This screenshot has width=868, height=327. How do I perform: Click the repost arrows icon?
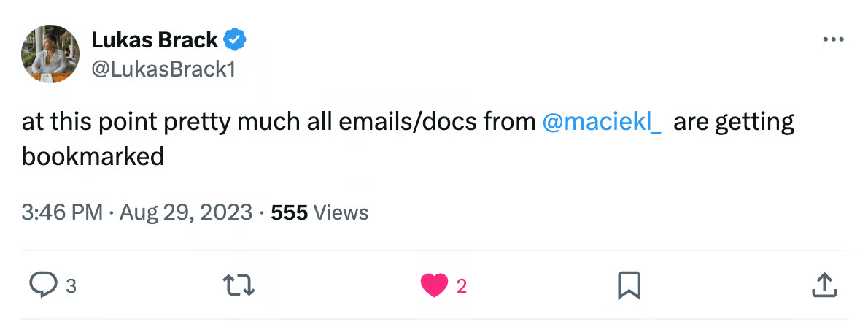click(x=240, y=285)
